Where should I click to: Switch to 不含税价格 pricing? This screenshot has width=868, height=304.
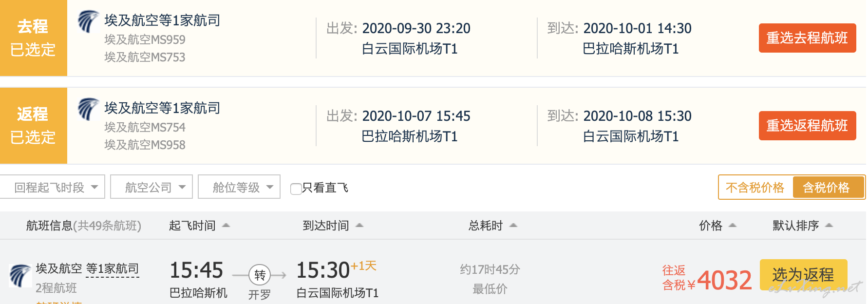pos(755,188)
